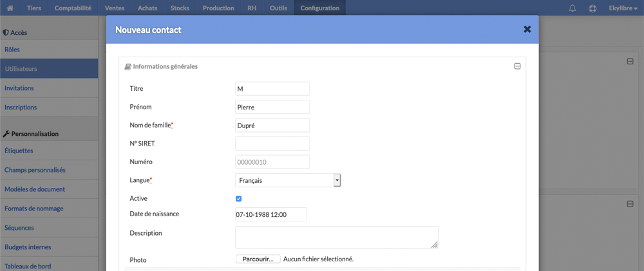Close the Nouveau contact dialog
Viewport: 644px width, 271px height.
[527, 29]
